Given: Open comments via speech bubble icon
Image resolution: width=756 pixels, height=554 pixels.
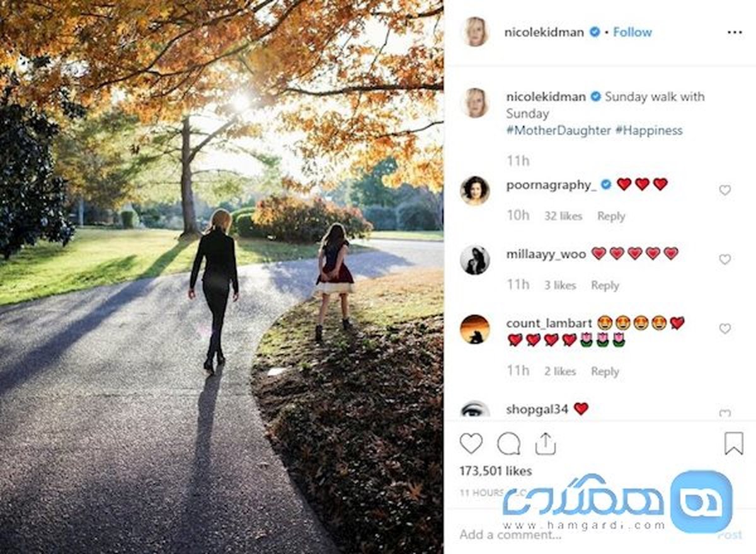Looking at the screenshot, I should pos(508,444).
